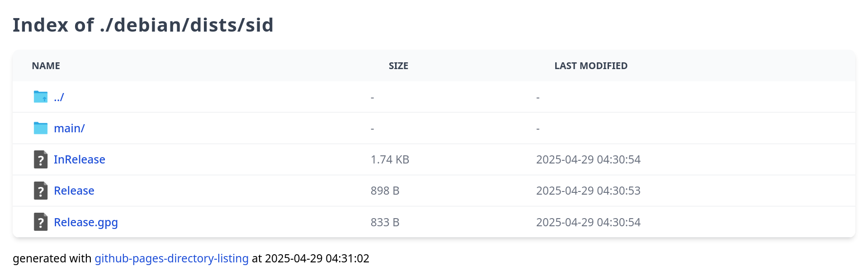Select the 833 B size cell
This screenshot has width=868, height=280.
385,222
